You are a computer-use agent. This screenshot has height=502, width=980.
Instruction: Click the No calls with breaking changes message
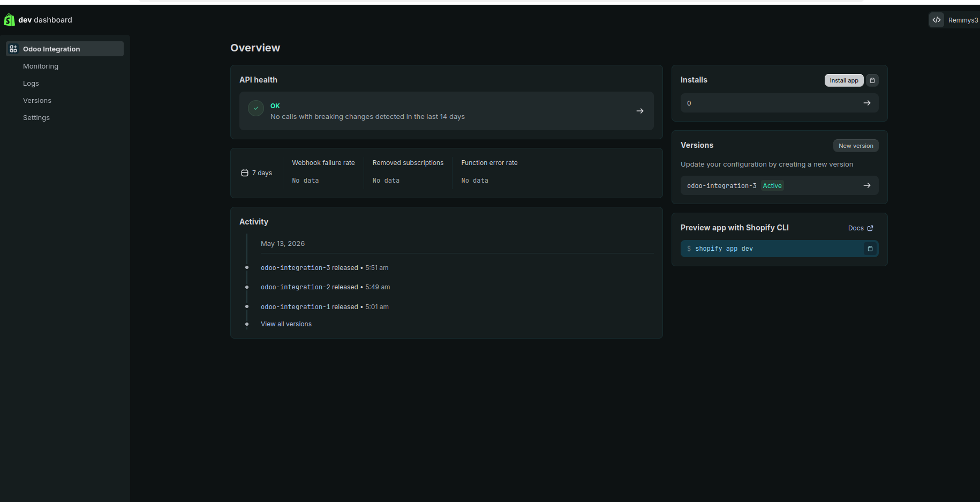point(367,117)
